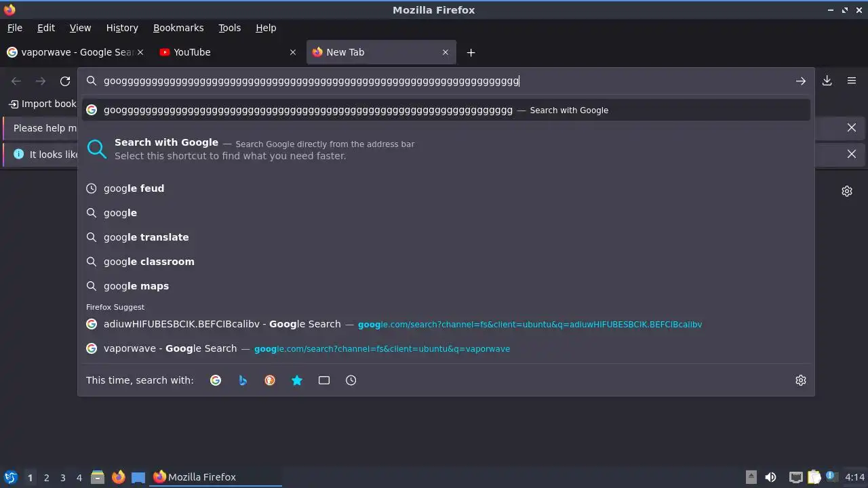Click the Import bookmarks toolbar button
Screen dimensions: 868x488
click(x=42, y=104)
